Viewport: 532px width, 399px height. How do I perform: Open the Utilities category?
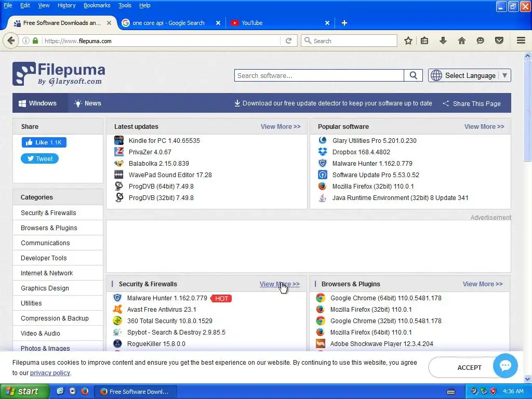point(58,303)
